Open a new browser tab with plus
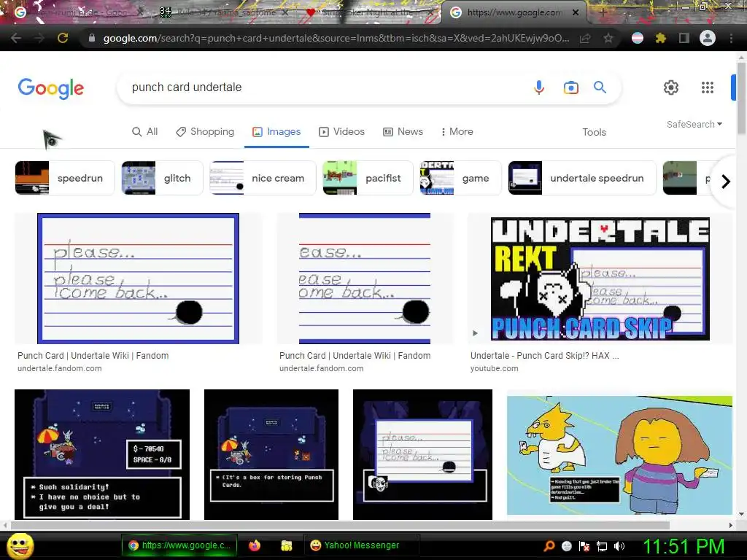 tap(602, 12)
